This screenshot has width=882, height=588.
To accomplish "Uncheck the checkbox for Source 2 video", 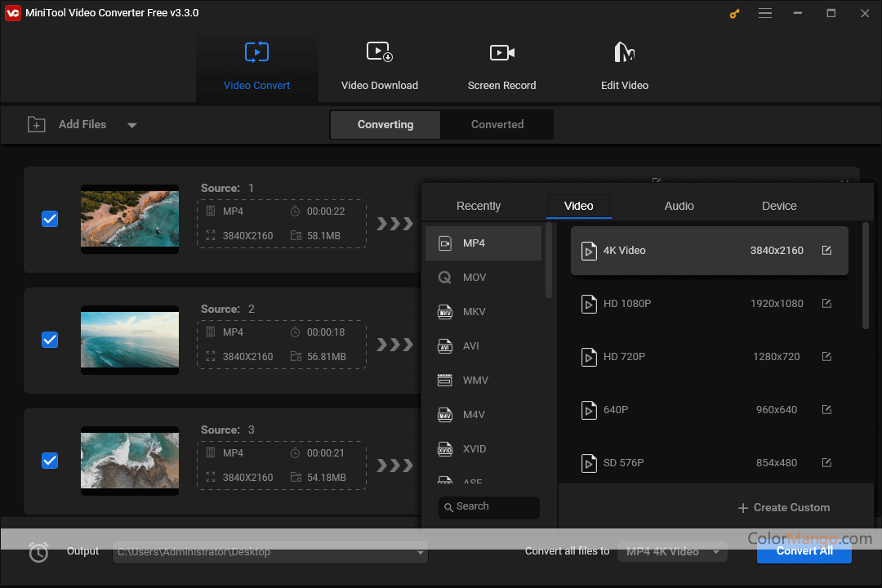I will pyautogui.click(x=50, y=340).
